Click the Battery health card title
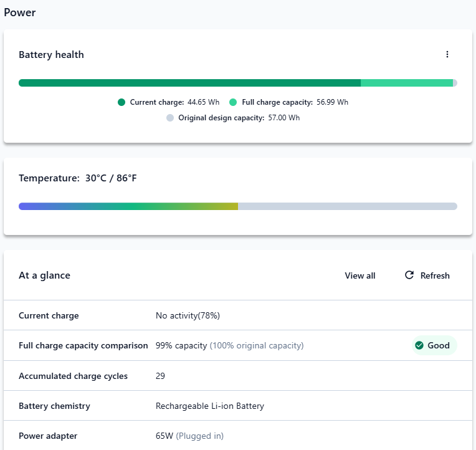 tap(51, 55)
